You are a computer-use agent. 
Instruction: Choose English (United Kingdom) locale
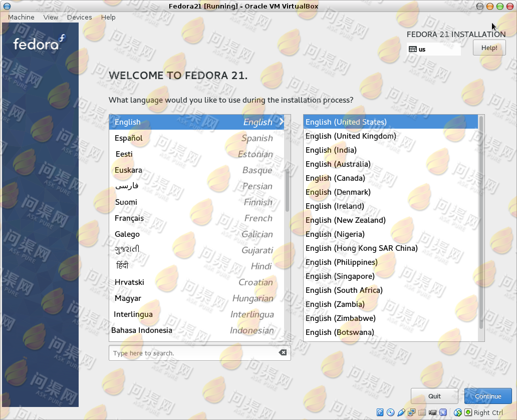point(391,136)
